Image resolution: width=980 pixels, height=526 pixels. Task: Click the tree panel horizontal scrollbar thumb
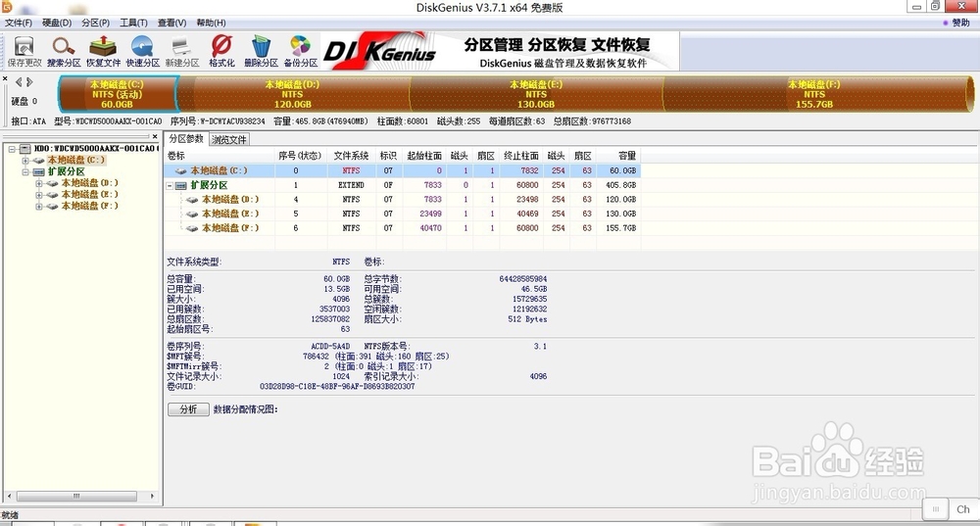pyautogui.click(x=76, y=496)
